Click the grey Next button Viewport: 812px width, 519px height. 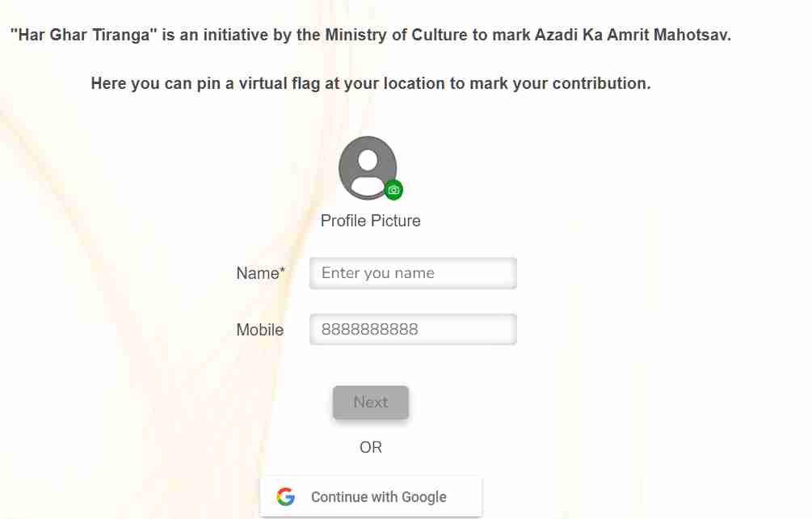[x=371, y=402]
